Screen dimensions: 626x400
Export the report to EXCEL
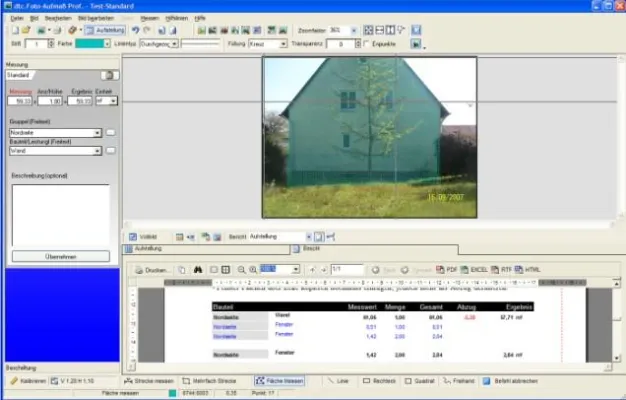point(476,269)
